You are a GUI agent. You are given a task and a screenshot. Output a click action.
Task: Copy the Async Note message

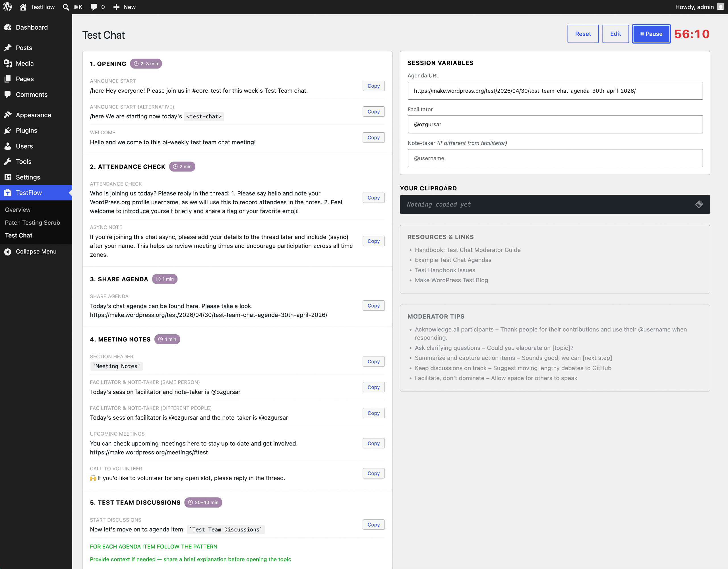point(373,241)
